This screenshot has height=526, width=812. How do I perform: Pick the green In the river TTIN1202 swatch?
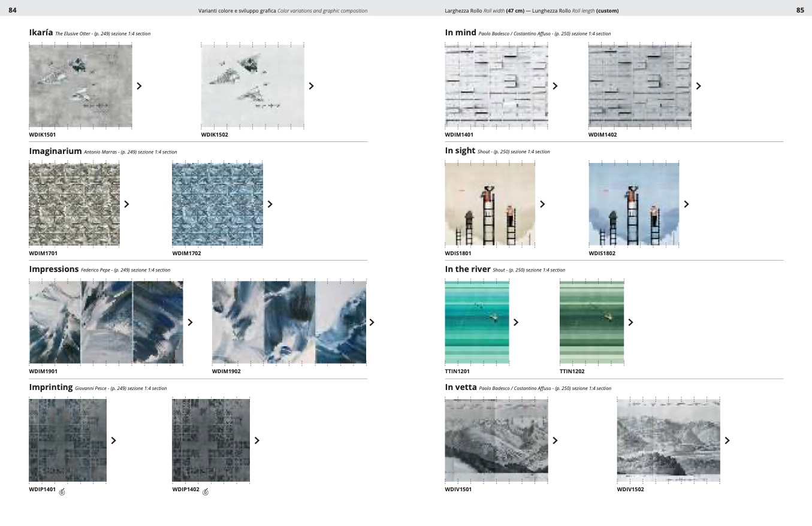coord(591,322)
